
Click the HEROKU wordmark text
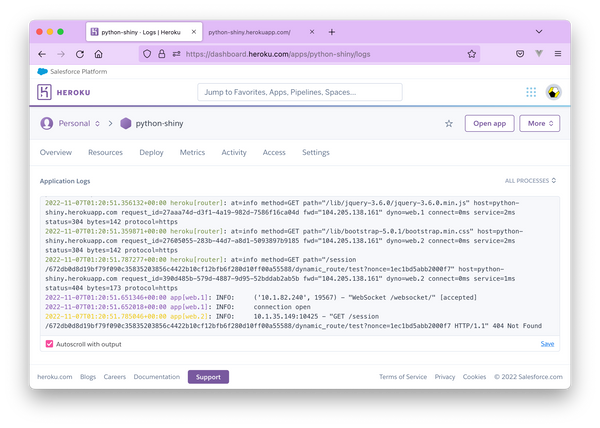pyautogui.click(x=73, y=93)
